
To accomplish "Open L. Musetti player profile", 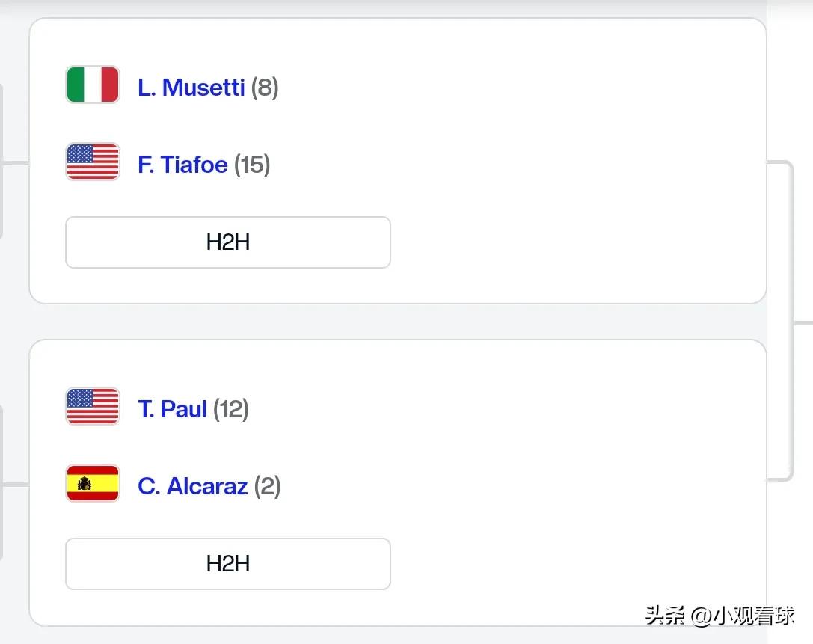I will tap(191, 87).
